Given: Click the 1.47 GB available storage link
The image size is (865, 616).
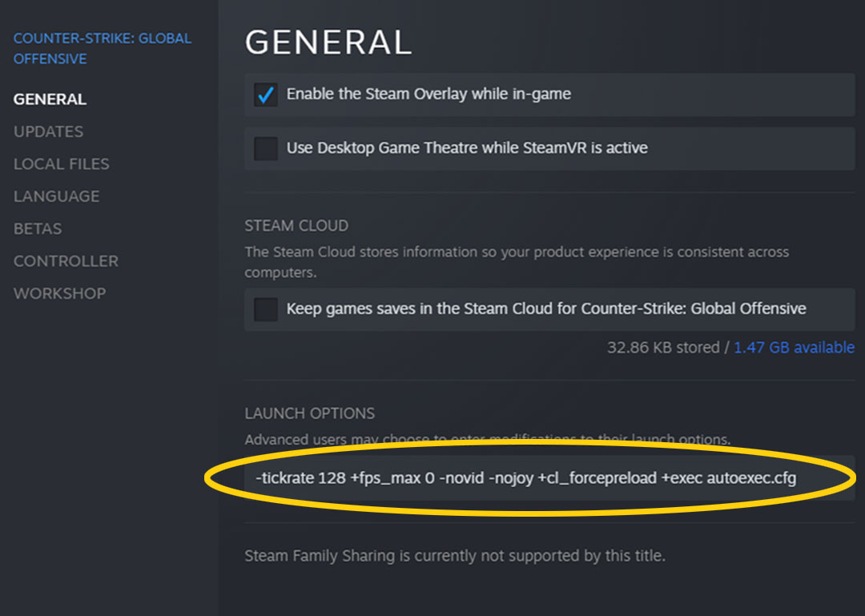Looking at the screenshot, I should (x=794, y=348).
